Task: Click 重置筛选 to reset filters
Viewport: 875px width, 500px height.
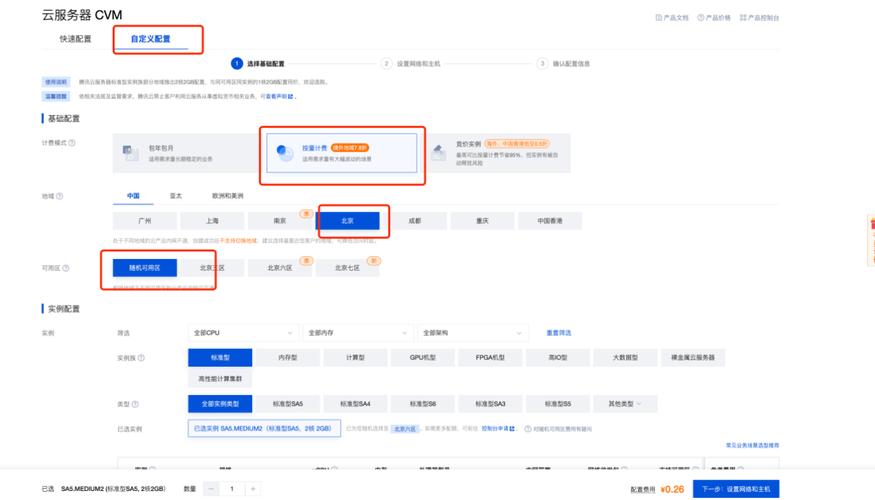Action: (559, 333)
